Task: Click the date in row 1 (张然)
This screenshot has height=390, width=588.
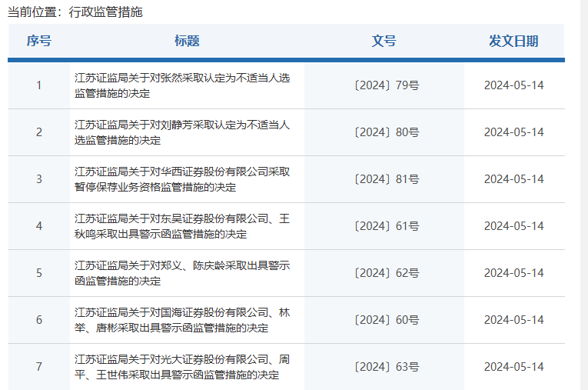Action: pos(513,85)
